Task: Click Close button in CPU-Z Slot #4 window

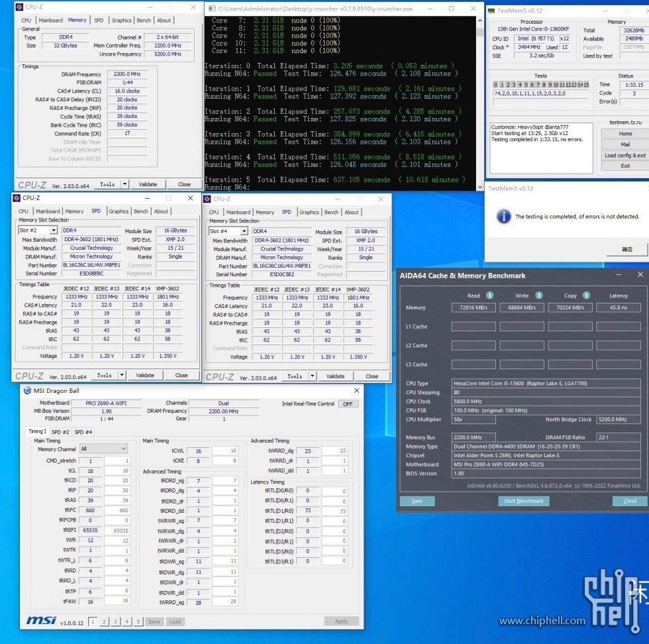Action: [372, 376]
